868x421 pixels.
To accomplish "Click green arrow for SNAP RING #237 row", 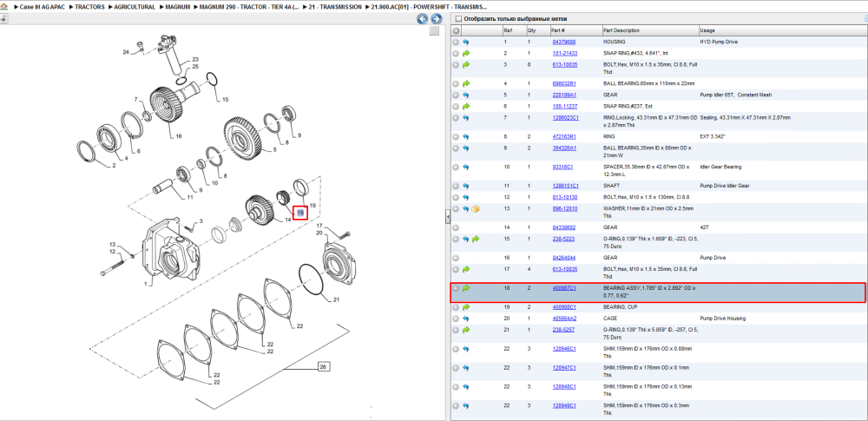I will click(x=465, y=106).
